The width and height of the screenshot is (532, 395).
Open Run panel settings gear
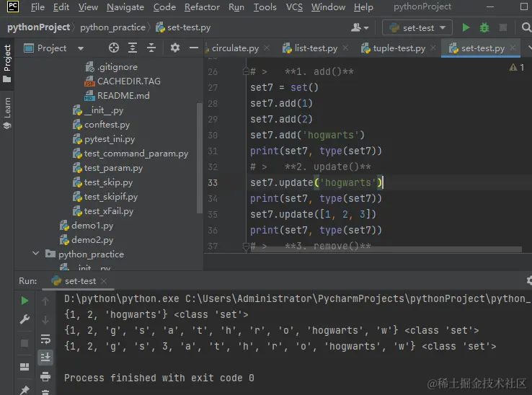(x=529, y=280)
